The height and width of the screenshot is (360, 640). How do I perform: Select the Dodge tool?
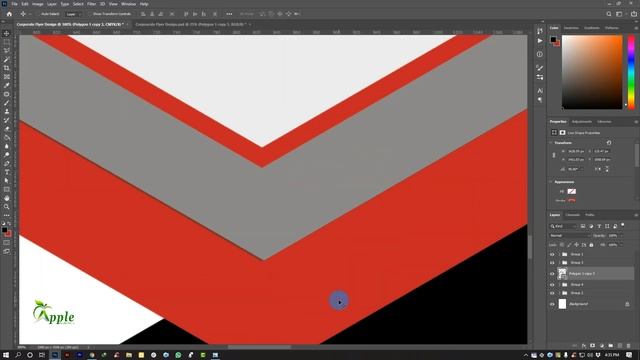tap(7, 155)
